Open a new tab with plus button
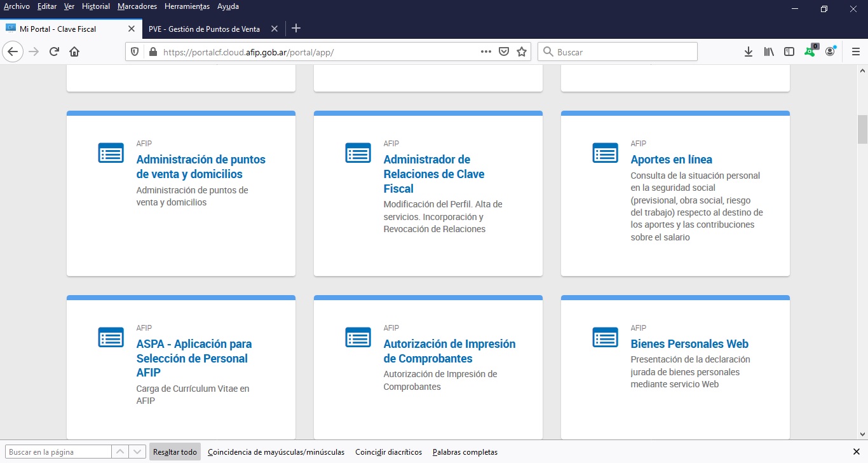Viewport: 868px width, 463px height. [296, 29]
